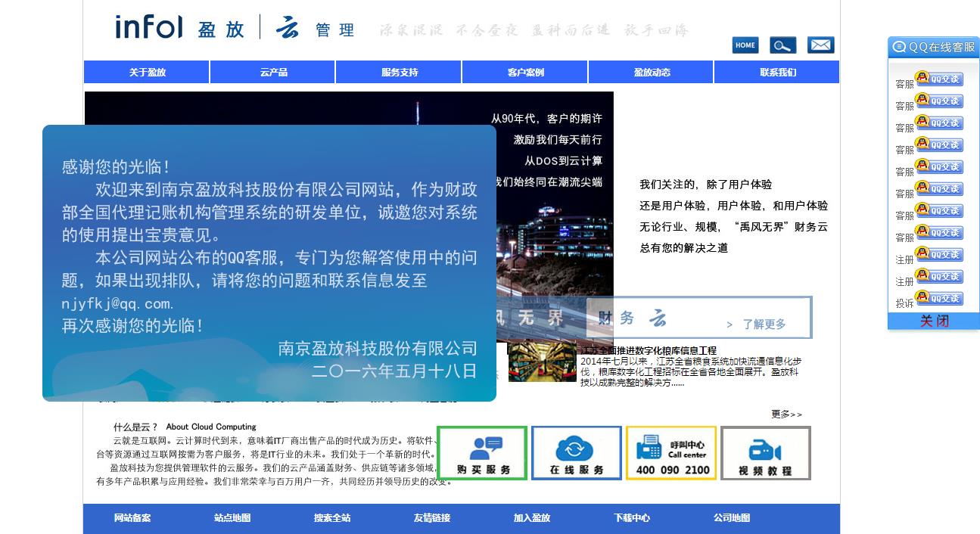Click the 云管理 logo
The image size is (980, 534).
315,28
